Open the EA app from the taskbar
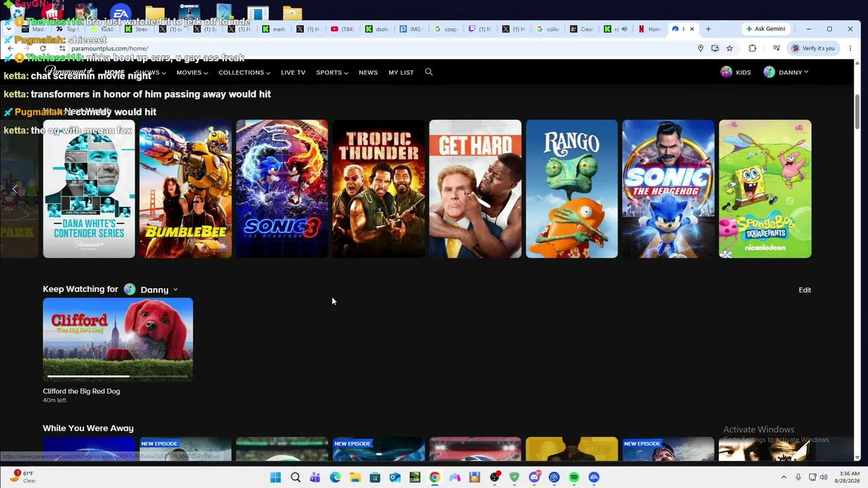Screen dimensions: 868x488 tap(594, 477)
